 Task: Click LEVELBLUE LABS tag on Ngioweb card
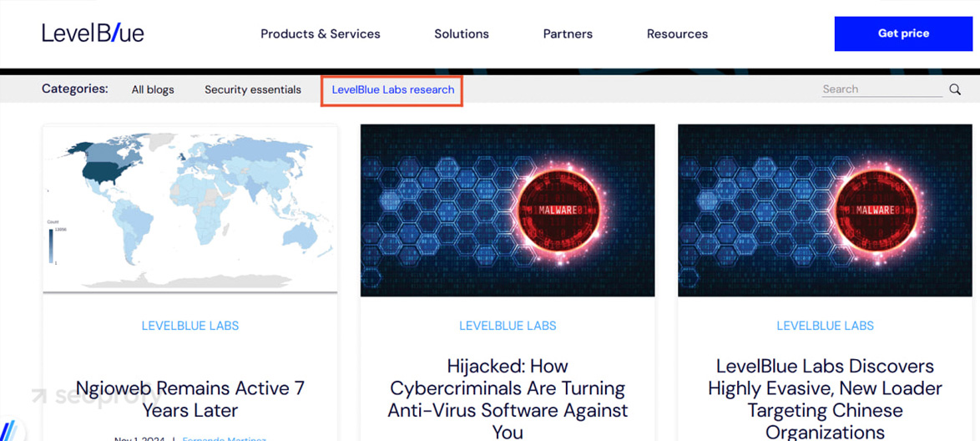[190, 326]
